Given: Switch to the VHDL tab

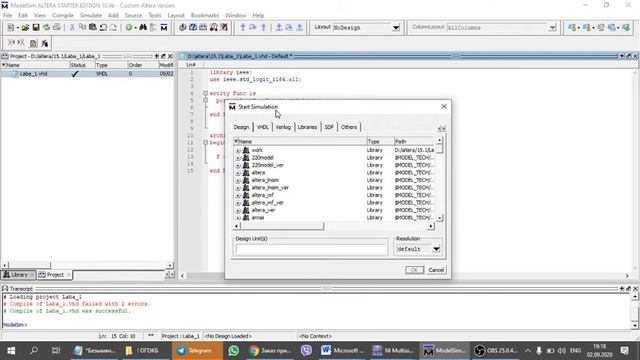Looking at the screenshot, I should pyautogui.click(x=262, y=127).
